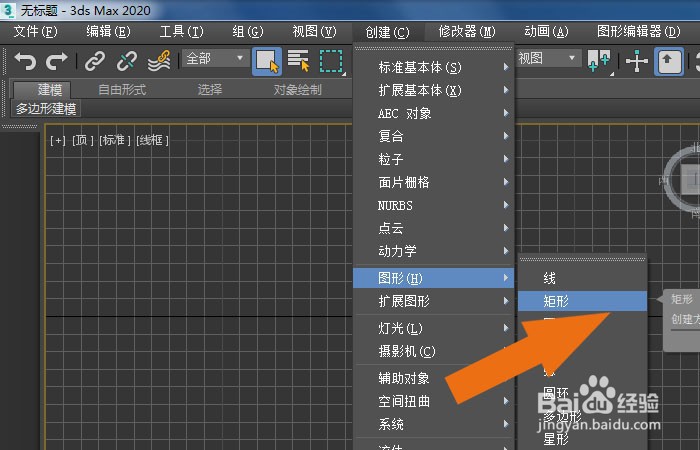Open the 文件(F) menu
This screenshot has width=700, height=450.
35,32
